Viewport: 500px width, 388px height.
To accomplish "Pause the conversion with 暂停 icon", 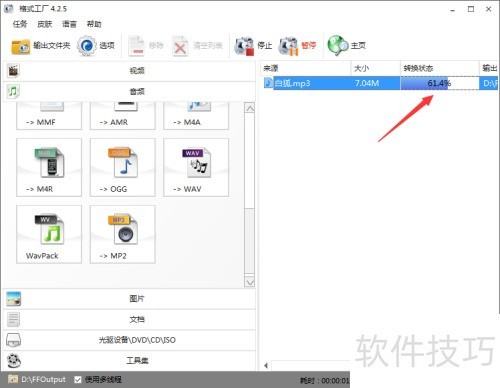I will [x=289, y=46].
